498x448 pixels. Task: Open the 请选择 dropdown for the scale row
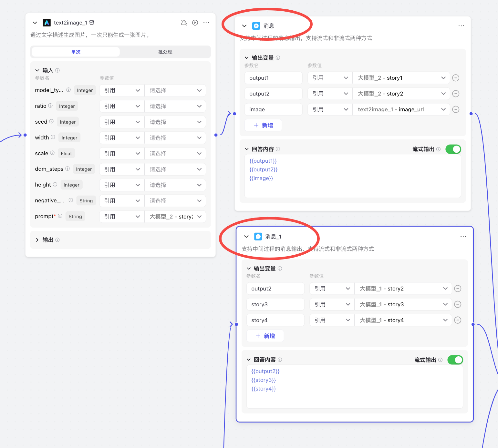(x=175, y=154)
